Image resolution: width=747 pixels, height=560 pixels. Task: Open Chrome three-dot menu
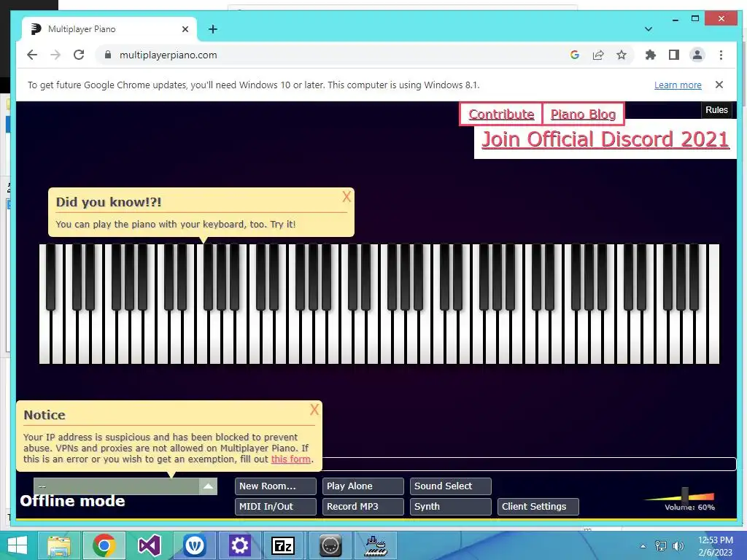pos(721,55)
